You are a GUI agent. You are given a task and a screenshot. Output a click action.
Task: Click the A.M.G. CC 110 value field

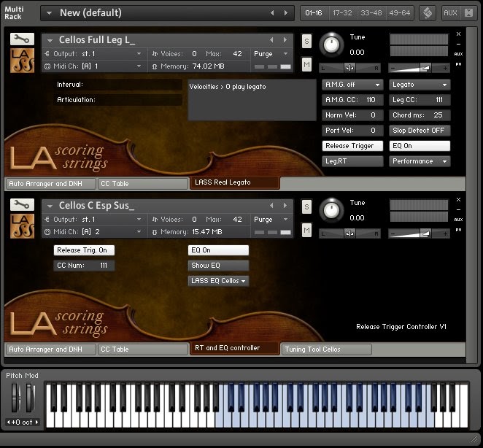pyautogui.click(x=352, y=100)
